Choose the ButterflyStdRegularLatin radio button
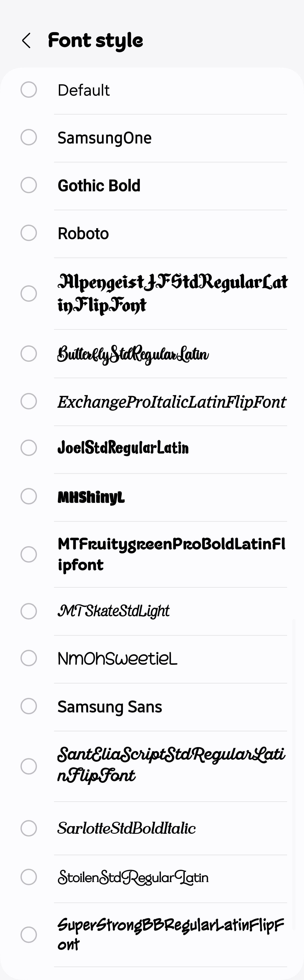The image size is (304, 980). point(28,353)
